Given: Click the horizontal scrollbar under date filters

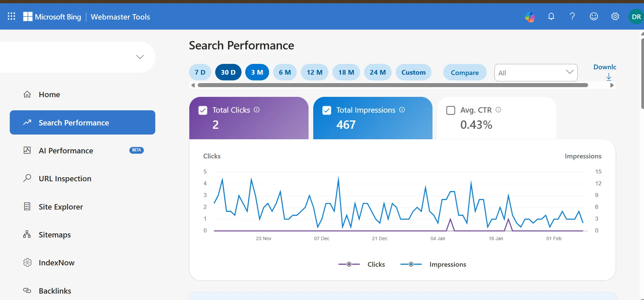Looking at the screenshot, I should tap(393, 85).
